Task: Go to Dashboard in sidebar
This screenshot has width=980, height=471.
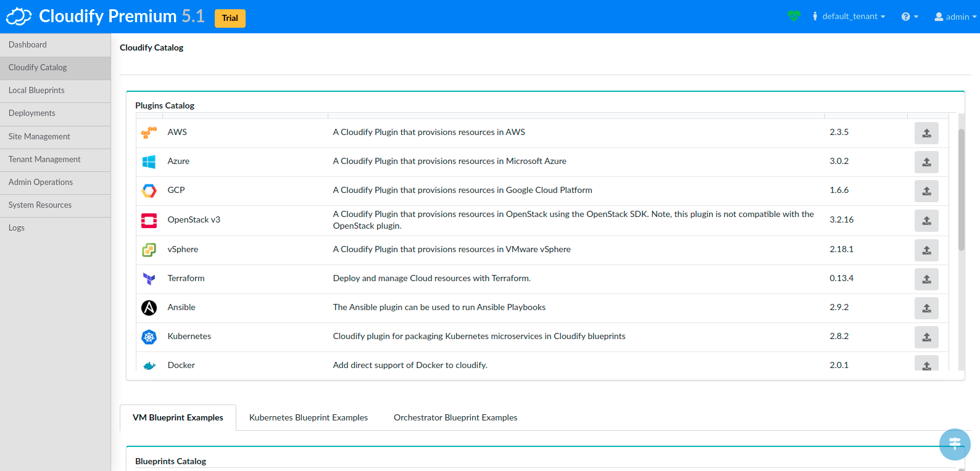Action: click(56, 45)
